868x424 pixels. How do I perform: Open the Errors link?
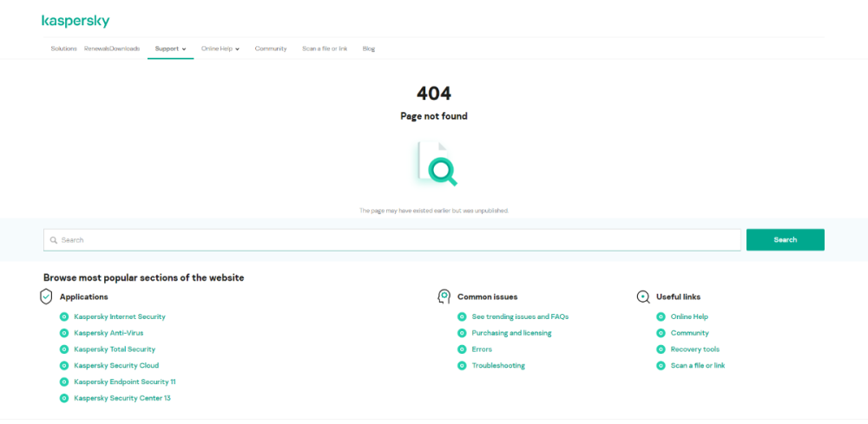[x=482, y=349]
